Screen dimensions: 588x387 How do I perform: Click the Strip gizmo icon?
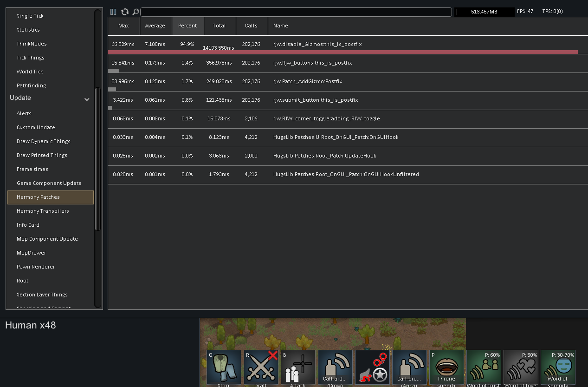(x=224, y=367)
